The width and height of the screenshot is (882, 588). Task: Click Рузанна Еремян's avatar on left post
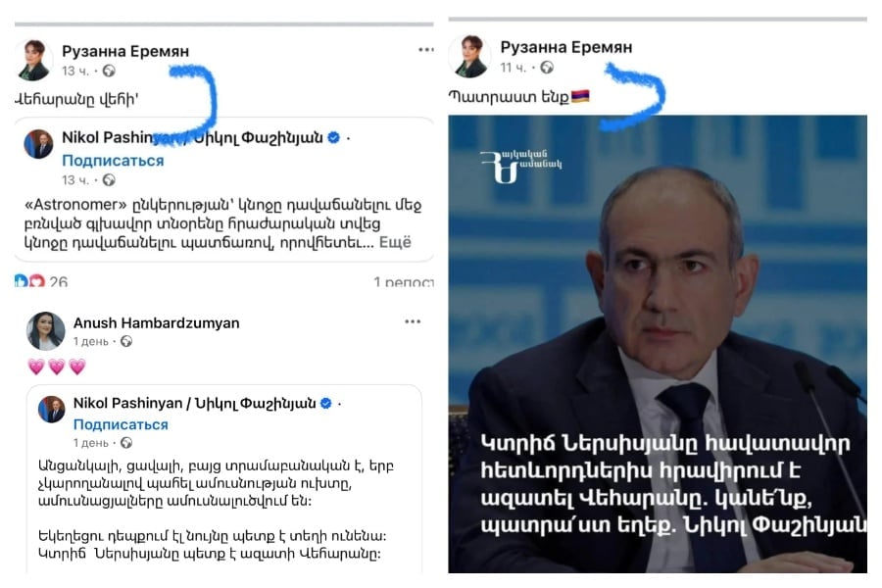tap(33, 60)
